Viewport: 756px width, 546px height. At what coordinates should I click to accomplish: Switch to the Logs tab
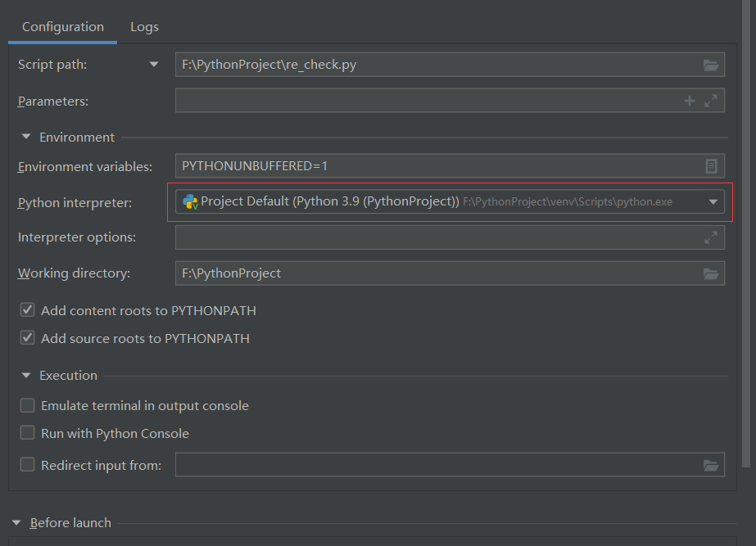pos(144,26)
